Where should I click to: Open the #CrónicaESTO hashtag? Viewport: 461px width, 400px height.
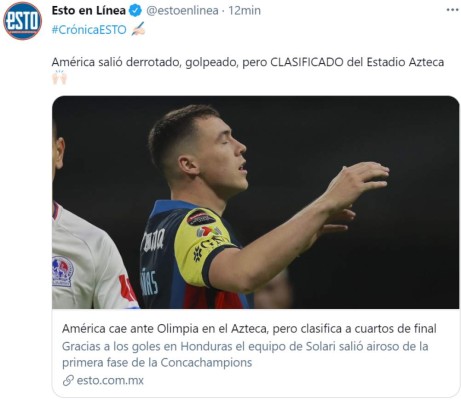[89, 30]
